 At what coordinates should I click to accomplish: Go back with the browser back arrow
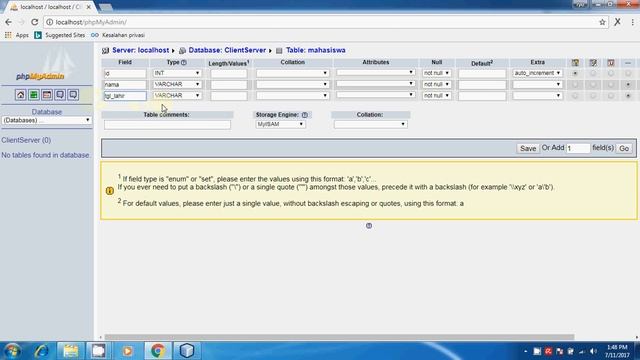(x=9, y=22)
